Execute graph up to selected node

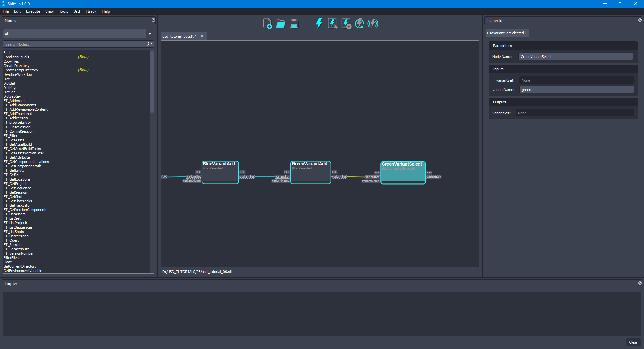click(346, 23)
